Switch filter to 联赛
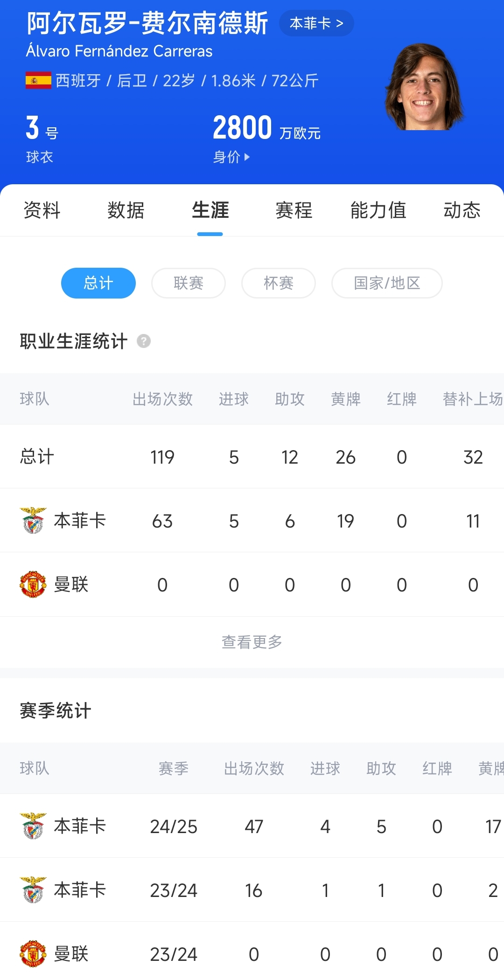This screenshot has width=504, height=980. click(x=189, y=283)
